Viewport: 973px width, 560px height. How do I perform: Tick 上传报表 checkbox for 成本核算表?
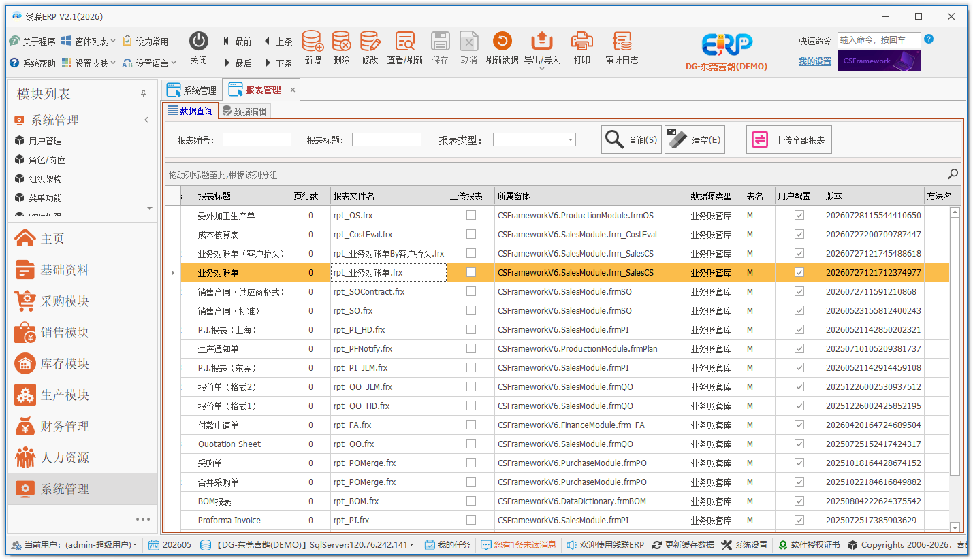click(470, 235)
